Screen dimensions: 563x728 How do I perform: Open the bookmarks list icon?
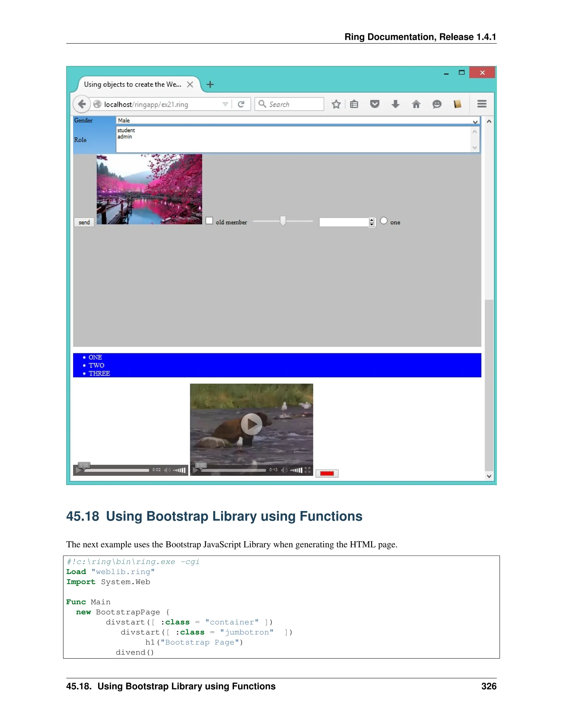(354, 104)
